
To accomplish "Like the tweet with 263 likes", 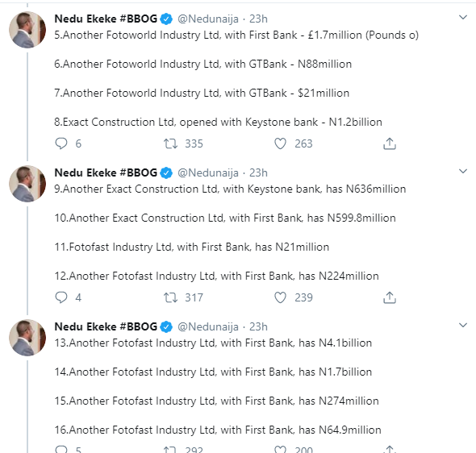I will click(280, 143).
